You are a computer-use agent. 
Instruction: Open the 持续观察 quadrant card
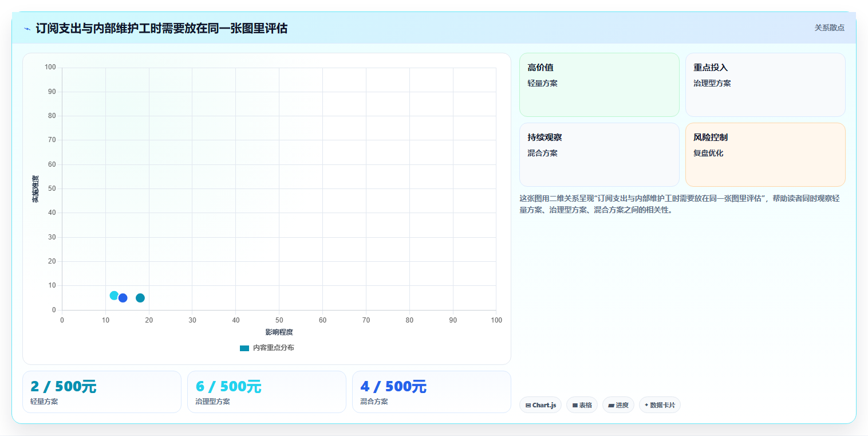click(x=599, y=155)
